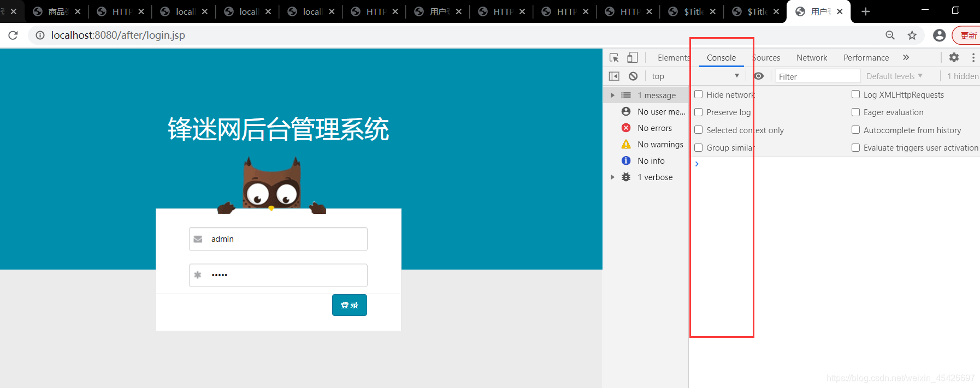Click the owl mascot image above the form
Image resolution: width=980 pixels, height=388 pixels.
click(271, 186)
